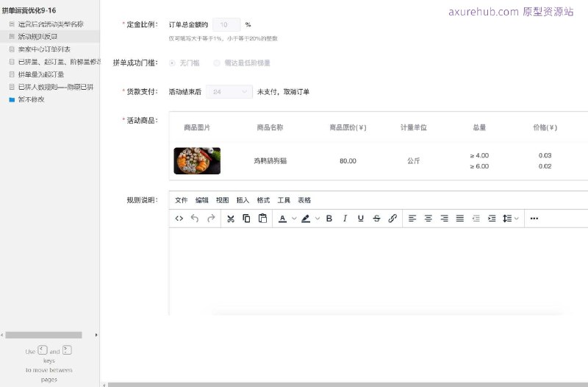
Task: Click the product name 鸡鸭鹅狗猫
Action: pyautogui.click(x=270, y=160)
